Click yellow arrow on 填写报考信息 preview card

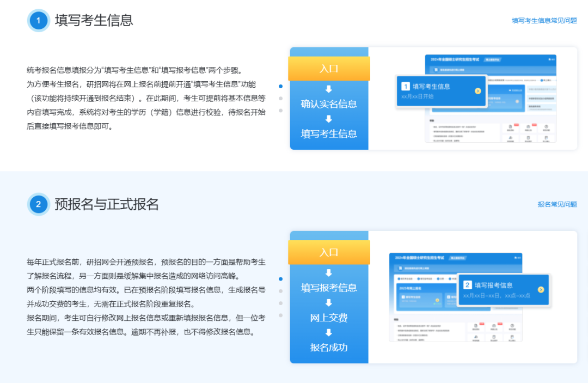click(x=540, y=289)
